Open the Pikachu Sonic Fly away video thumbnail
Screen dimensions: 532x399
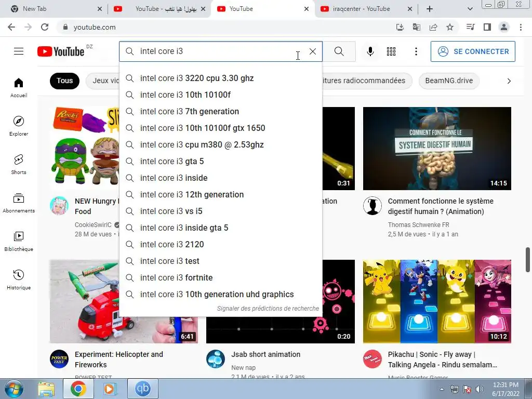tap(437, 302)
